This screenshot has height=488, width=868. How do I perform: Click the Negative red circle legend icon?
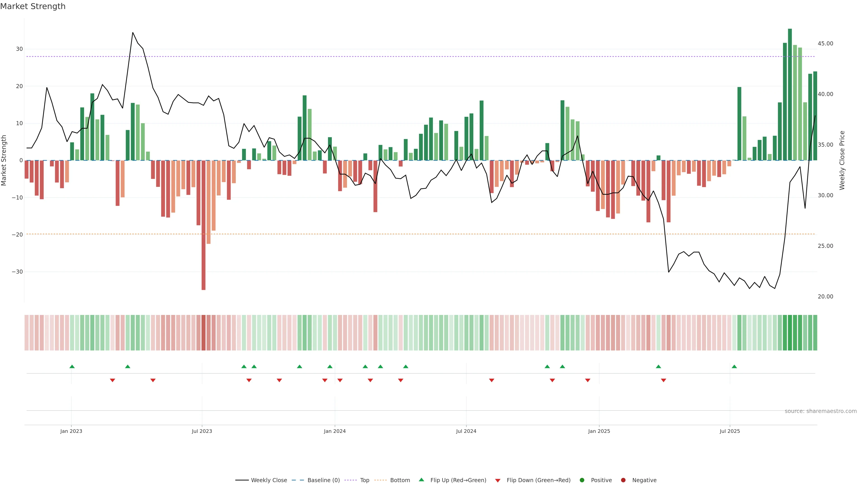pyautogui.click(x=623, y=480)
